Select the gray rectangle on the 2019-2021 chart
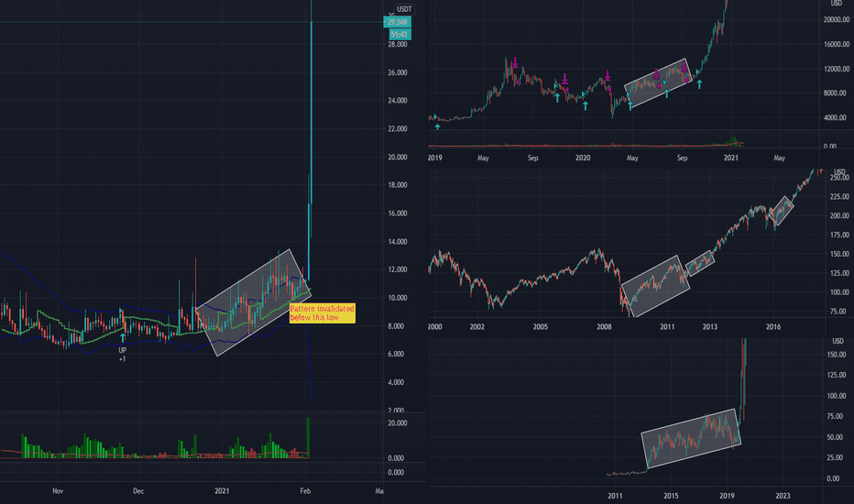 (657, 82)
